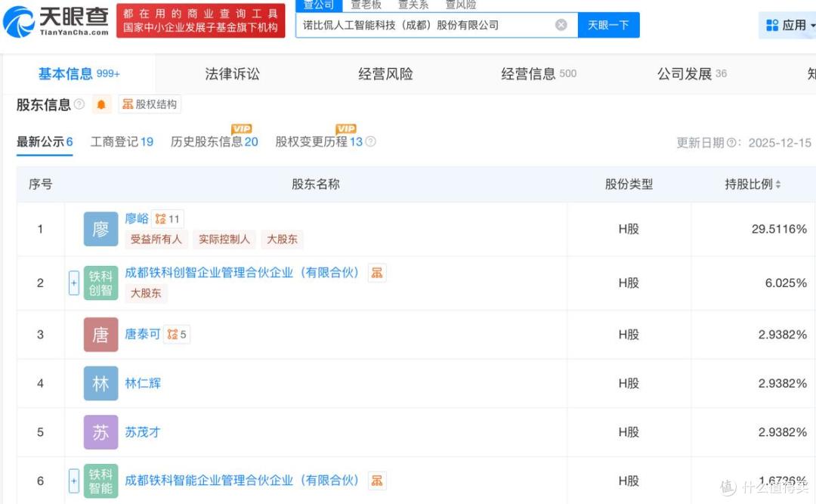Click the relation icon with 5 beside 唐泰可
Screen dimensions: 816x504
[x=177, y=334]
